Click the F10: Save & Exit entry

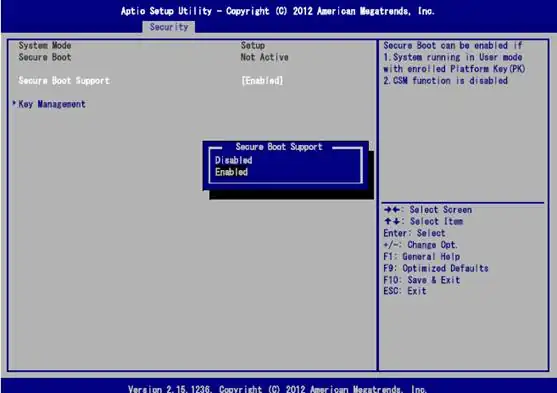422,280
